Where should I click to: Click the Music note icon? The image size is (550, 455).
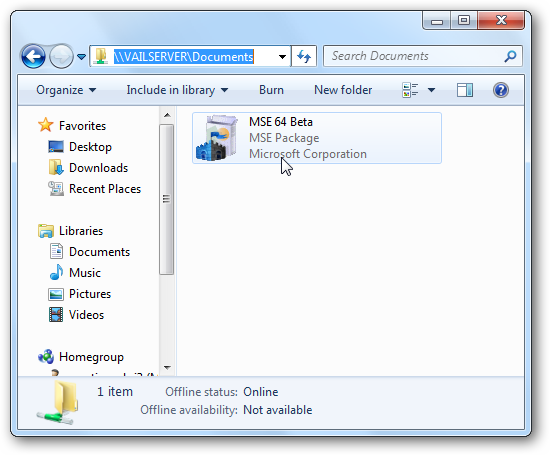(x=56, y=272)
